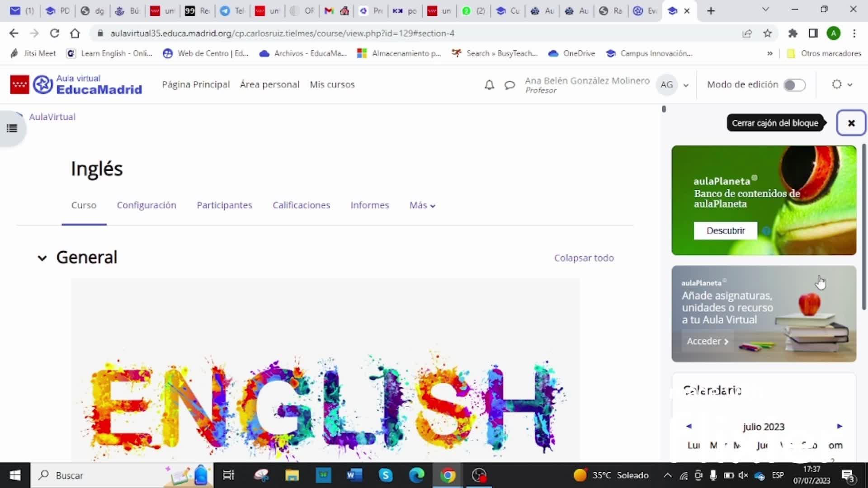Go to next month in calendar
Viewport: 868px width, 488px height.
[x=840, y=426]
